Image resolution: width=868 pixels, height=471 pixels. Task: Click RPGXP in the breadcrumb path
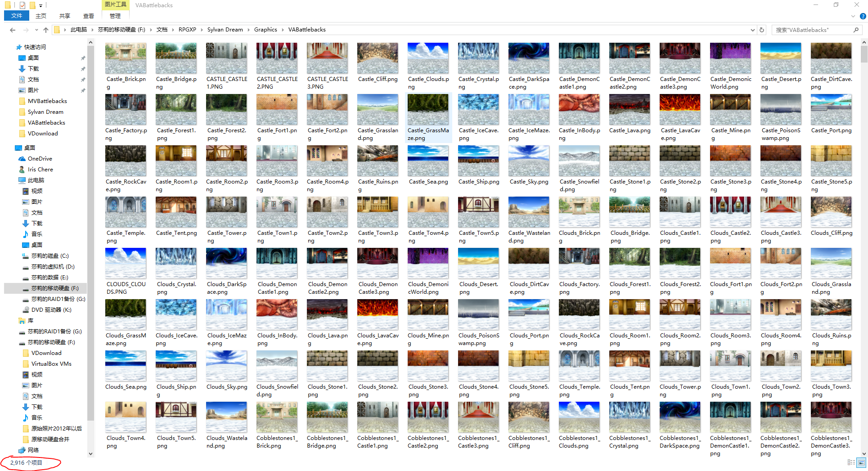pos(187,30)
